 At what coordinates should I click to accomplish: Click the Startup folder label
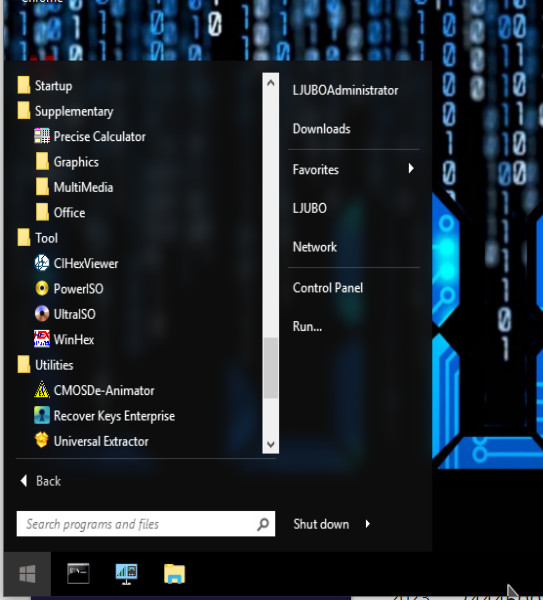tap(53, 86)
